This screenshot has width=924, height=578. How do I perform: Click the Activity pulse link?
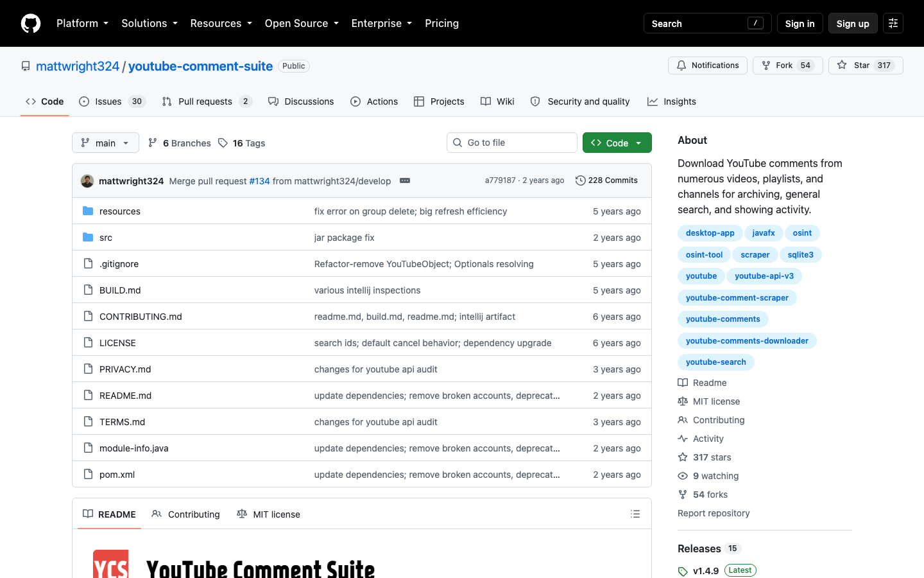(x=701, y=439)
